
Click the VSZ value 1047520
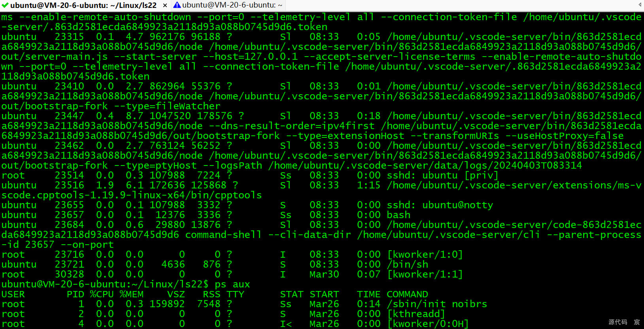(x=170, y=116)
